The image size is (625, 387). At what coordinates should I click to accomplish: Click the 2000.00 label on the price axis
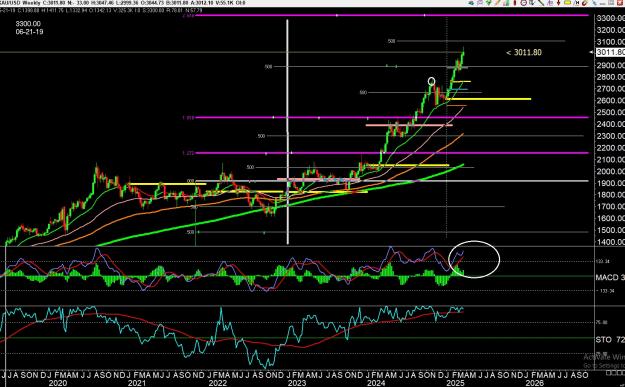(610, 171)
